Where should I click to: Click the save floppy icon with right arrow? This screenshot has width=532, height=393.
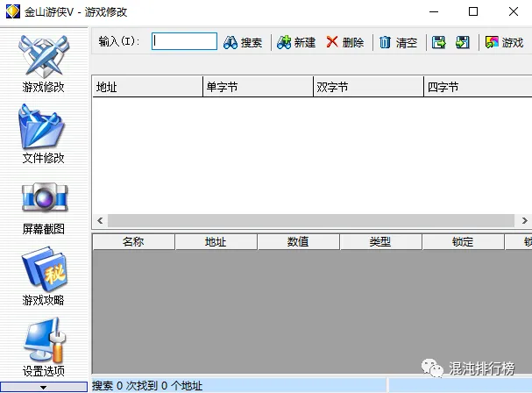pos(439,42)
